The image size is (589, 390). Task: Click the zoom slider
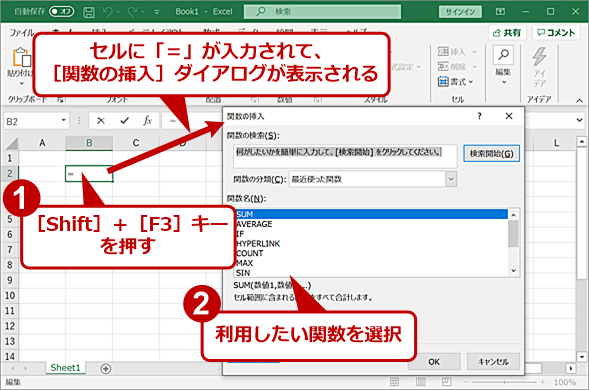point(504,382)
